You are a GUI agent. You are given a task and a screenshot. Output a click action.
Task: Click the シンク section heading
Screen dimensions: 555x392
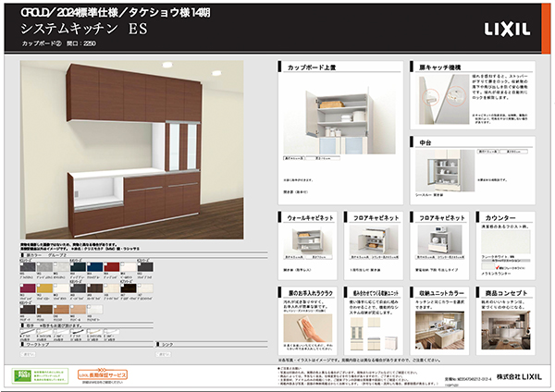(167, 344)
